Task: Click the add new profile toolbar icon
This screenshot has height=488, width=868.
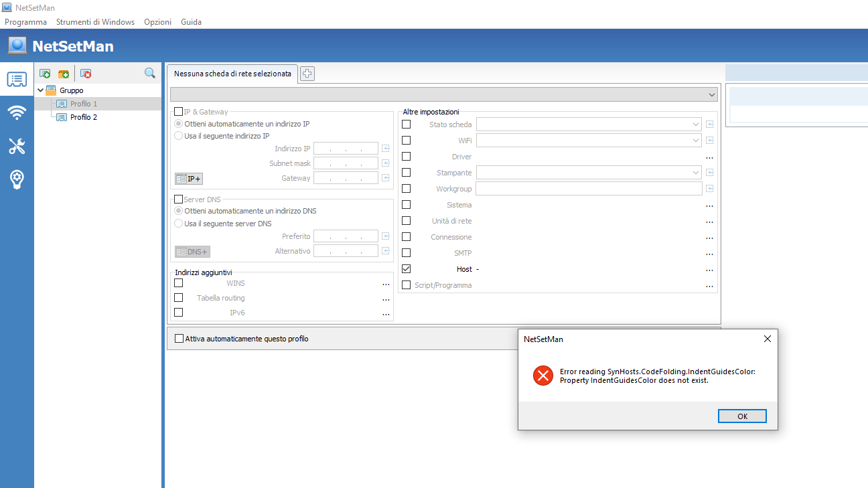Action: (45, 74)
